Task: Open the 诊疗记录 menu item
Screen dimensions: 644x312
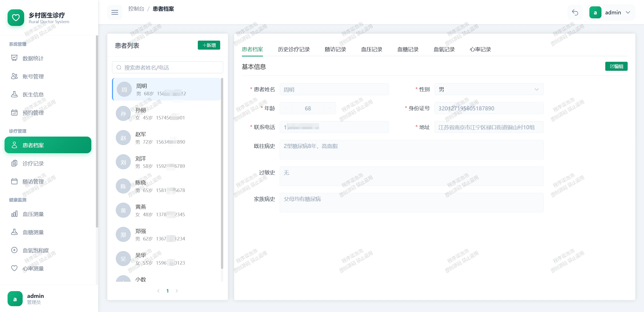Action: pos(48,163)
